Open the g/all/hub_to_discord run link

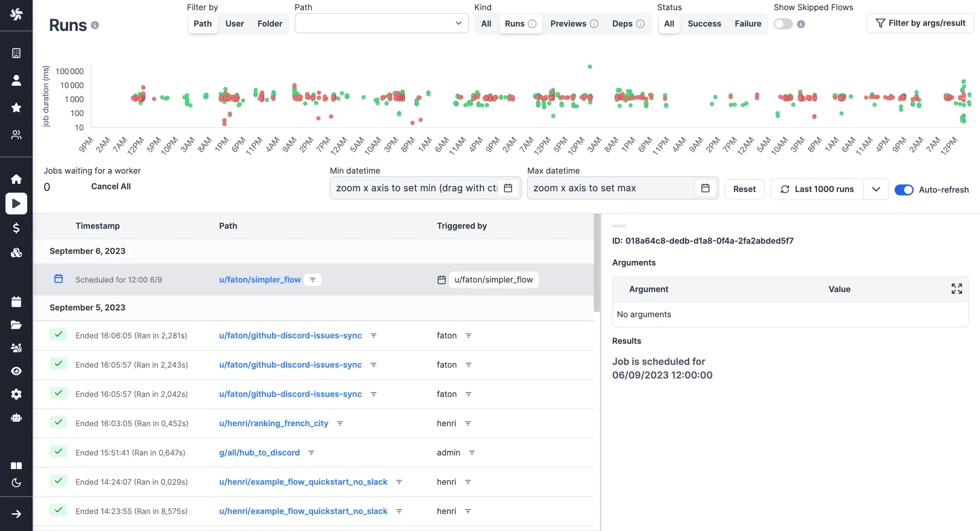point(259,453)
